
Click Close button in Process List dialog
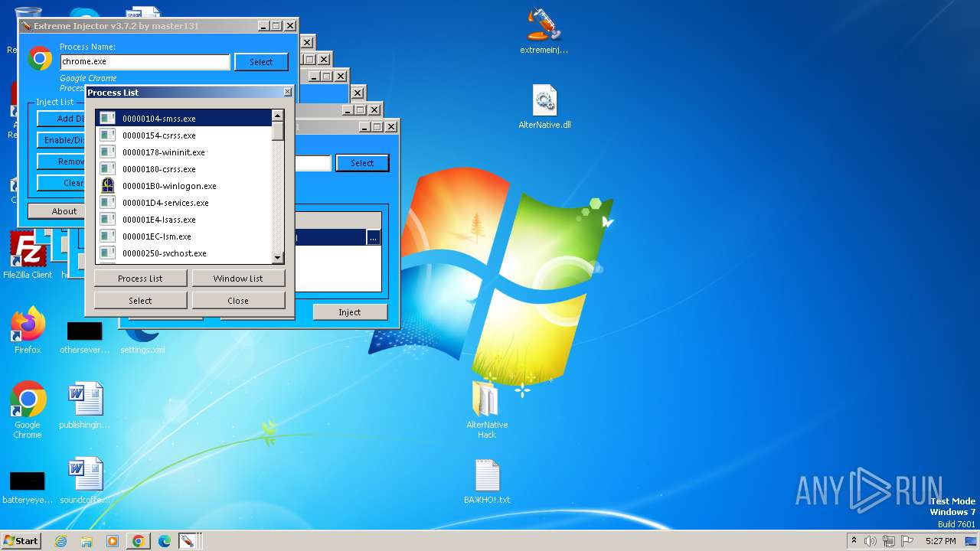coord(238,301)
